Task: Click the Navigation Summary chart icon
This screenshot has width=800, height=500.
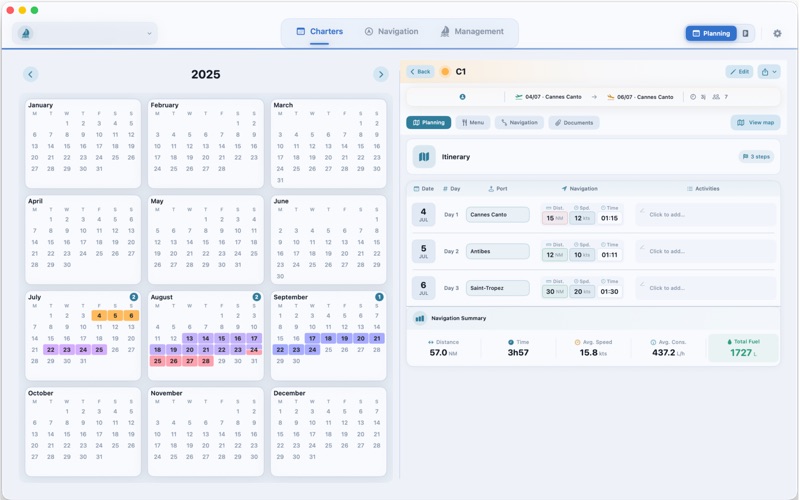Action: pyautogui.click(x=420, y=318)
